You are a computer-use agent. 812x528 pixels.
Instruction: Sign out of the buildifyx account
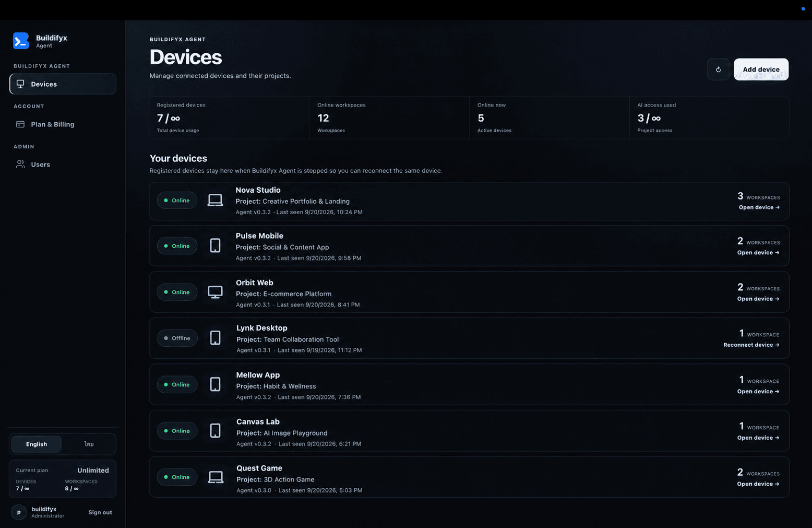[x=100, y=512]
